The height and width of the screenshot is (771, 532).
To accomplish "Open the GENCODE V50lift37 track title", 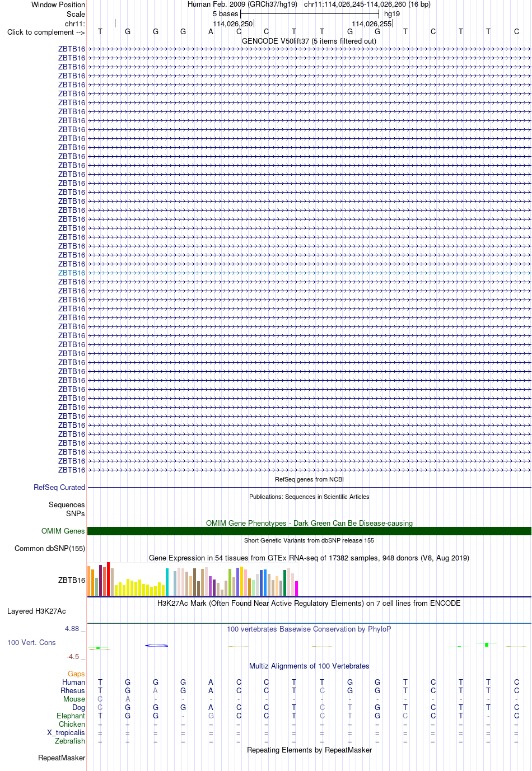I will coord(309,41).
